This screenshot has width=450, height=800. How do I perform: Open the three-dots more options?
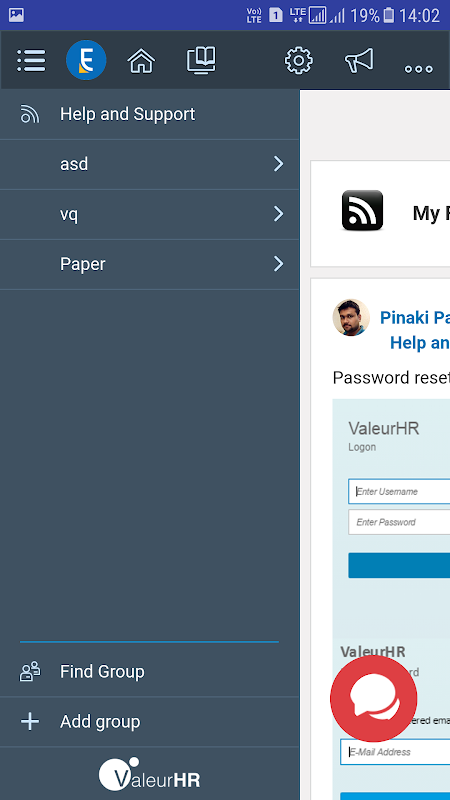click(418, 69)
